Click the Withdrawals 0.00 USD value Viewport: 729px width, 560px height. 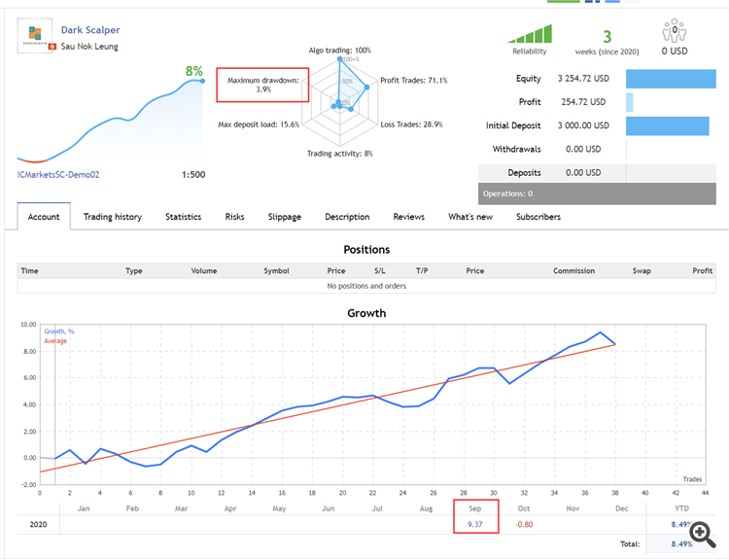click(x=583, y=150)
